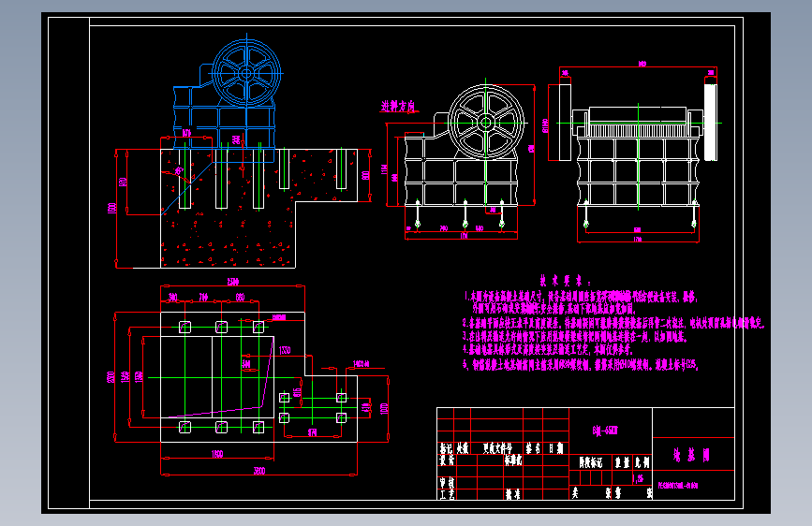Select the 审核 row label in title block
812x526 pixels.
[447, 483]
